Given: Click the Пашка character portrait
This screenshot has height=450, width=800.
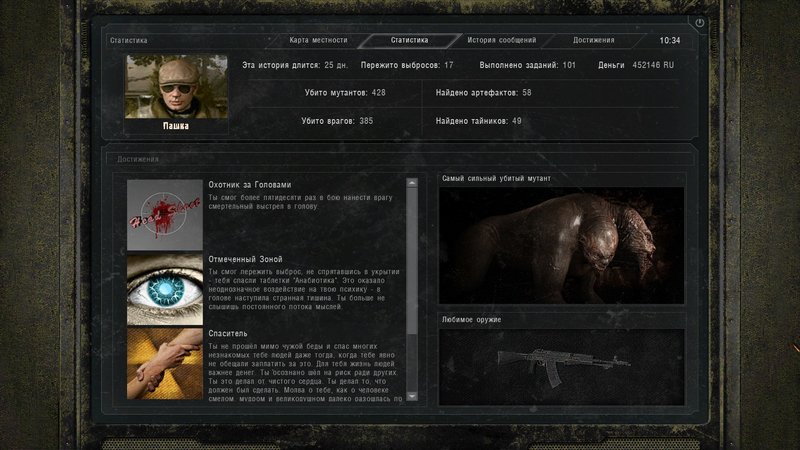Looking at the screenshot, I should pyautogui.click(x=176, y=86).
